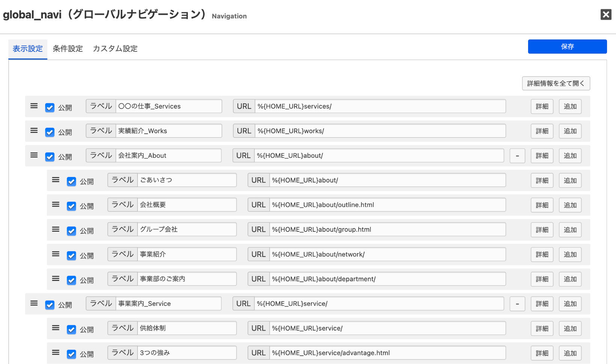The width and height of the screenshot is (616, 364).
Task: Expand 詳細 for ごあいさつ row
Action: coord(542,181)
